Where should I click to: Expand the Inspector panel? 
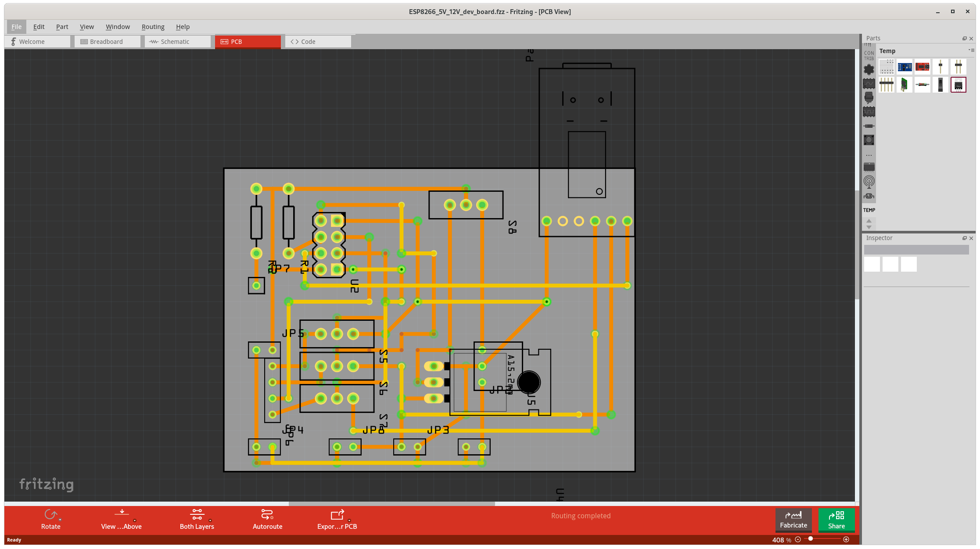(x=965, y=237)
